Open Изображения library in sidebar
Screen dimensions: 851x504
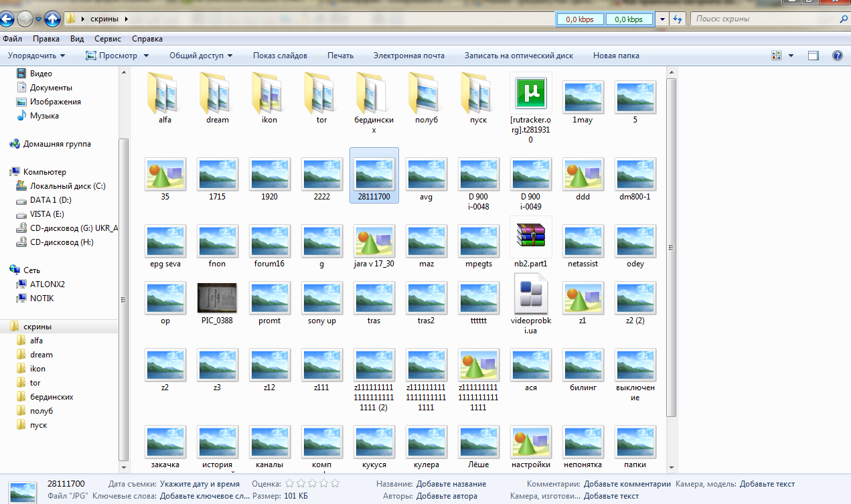click(48, 102)
